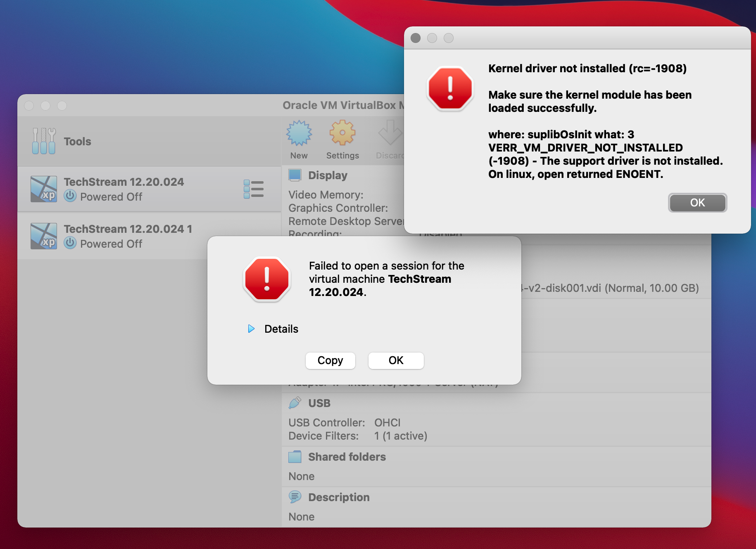756x549 pixels.
Task: Click the power status icon of TechStream 12.20.024 1
Action: pyautogui.click(x=70, y=243)
